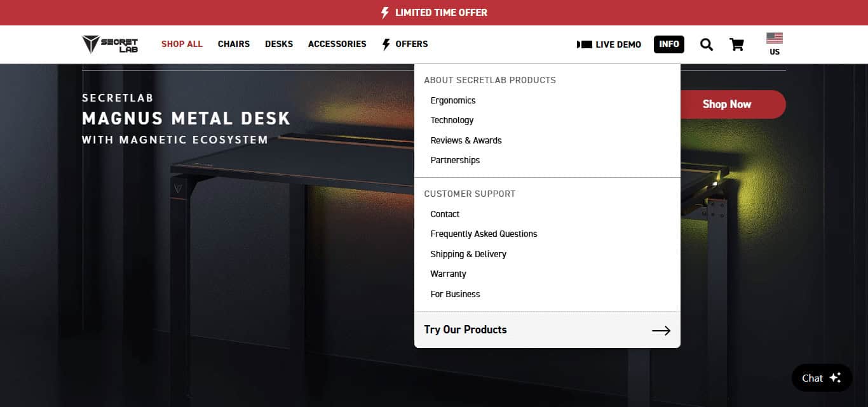Click the US flag region selector
Viewport: 868px width, 407px height.
click(775, 44)
